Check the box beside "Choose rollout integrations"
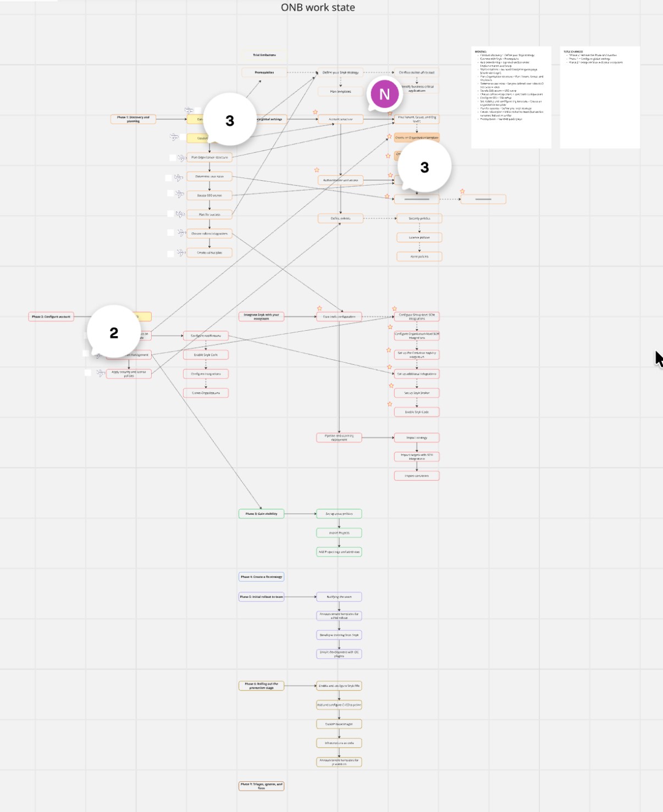The width and height of the screenshot is (663, 812). [x=170, y=232]
